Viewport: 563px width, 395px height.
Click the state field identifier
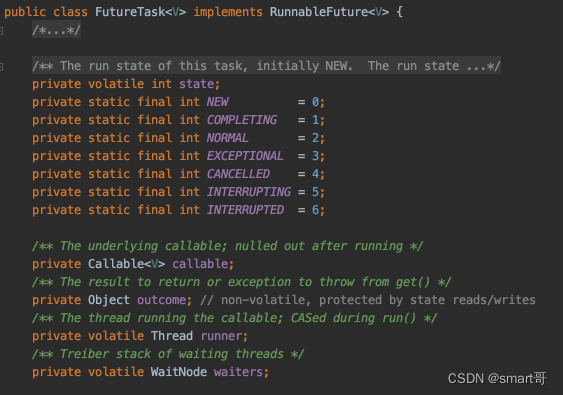[x=196, y=84]
